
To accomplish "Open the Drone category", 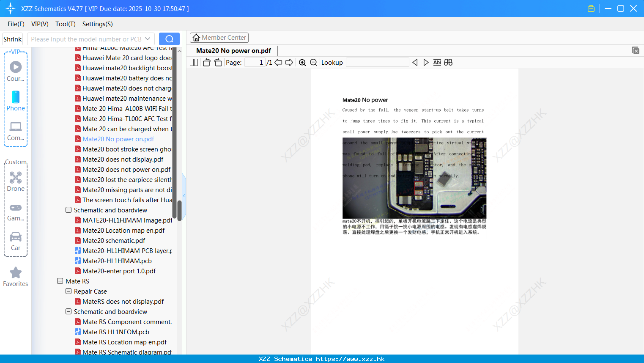I will (16, 181).
